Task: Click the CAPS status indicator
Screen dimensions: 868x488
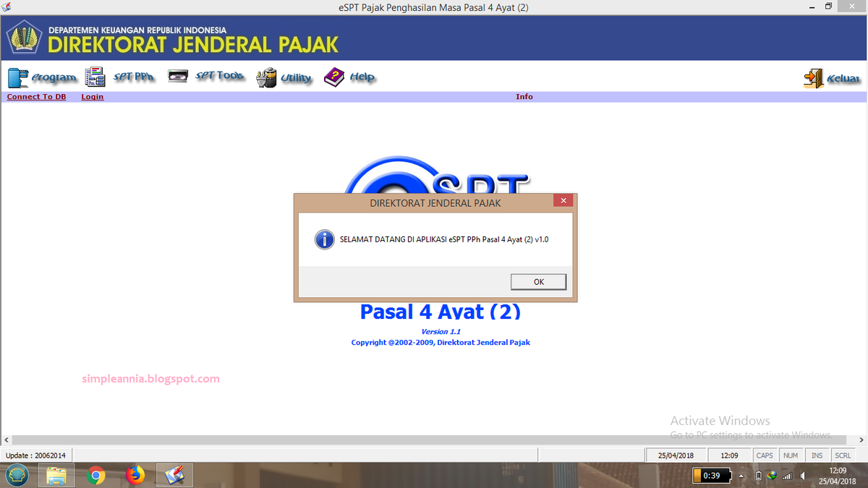Action: 765,455
